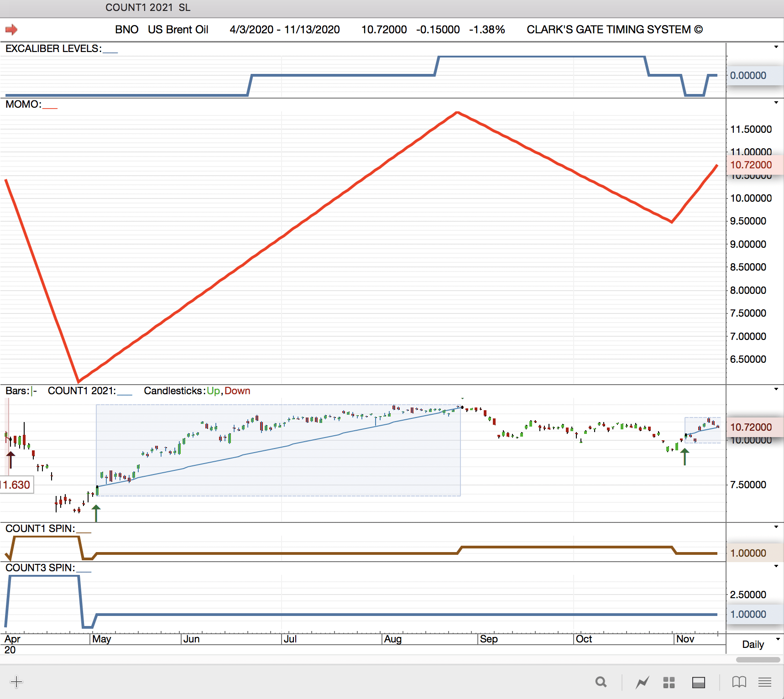Select the chart line view icon
Image resolution: width=784 pixels, height=699 pixels.
(643, 683)
